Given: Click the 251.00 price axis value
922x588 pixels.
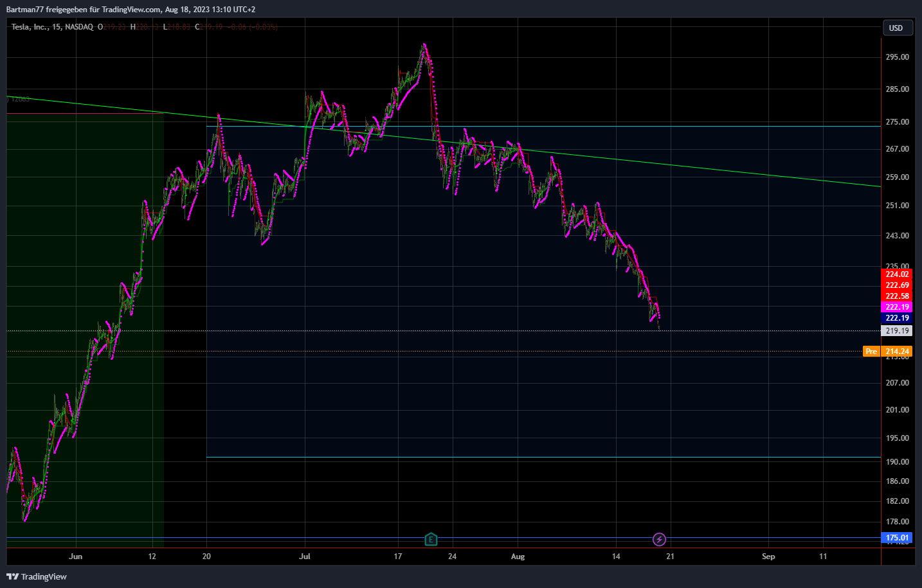Looking at the screenshot, I should [897, 206].
